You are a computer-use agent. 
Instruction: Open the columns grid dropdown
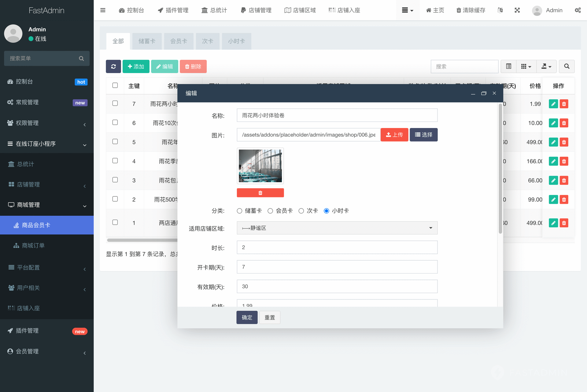click(x=526, y=66)
